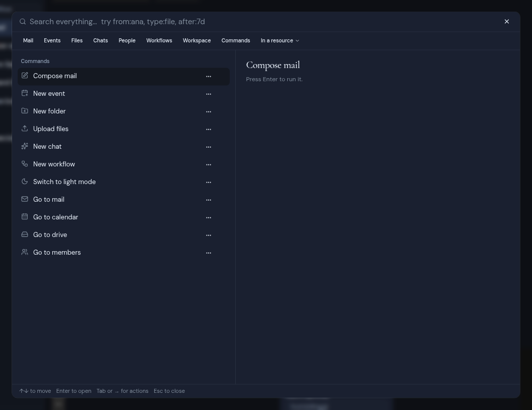Click the New folder icon
532x410 pixels.
(24, 111)
